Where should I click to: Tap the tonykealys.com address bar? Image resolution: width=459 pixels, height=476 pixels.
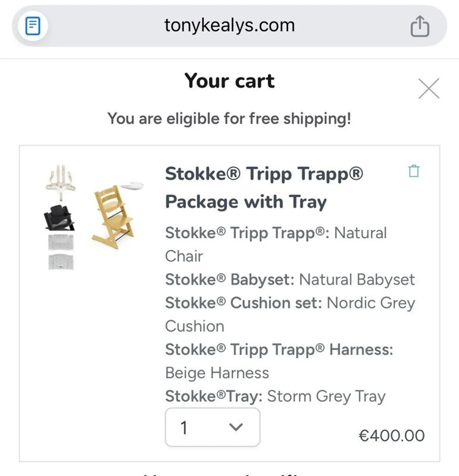point(229,25)
